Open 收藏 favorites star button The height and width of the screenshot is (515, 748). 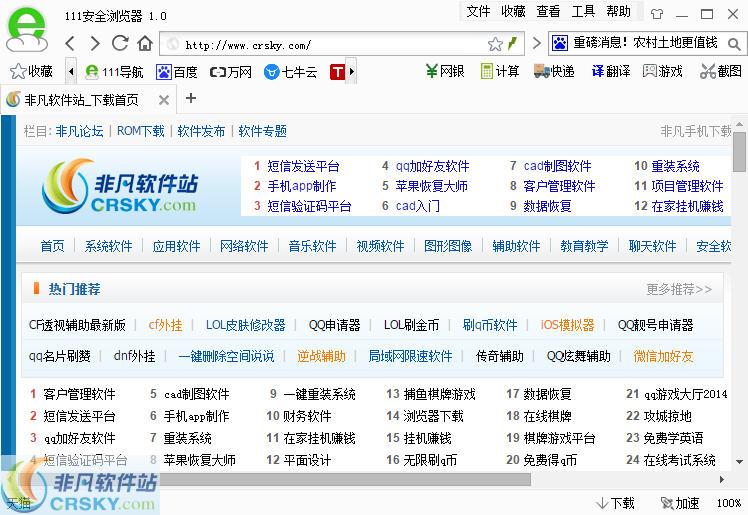point(31,72)
